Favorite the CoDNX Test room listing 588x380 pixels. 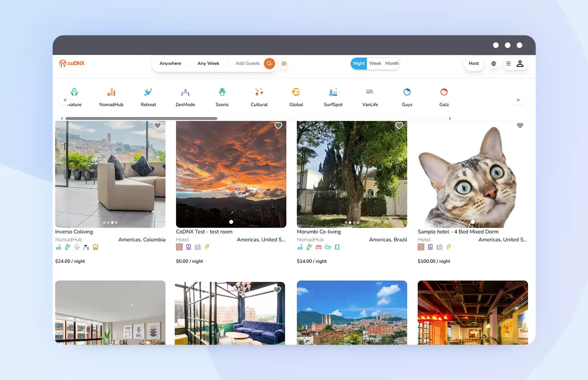(x=278, y=125)
